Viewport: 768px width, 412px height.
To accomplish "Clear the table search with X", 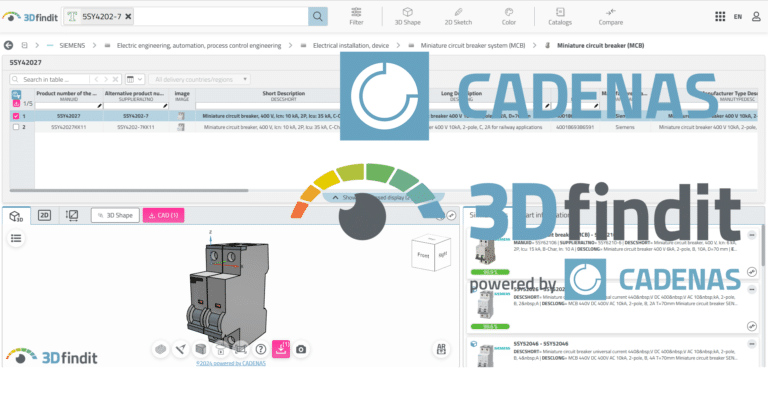I will point(115,79).
